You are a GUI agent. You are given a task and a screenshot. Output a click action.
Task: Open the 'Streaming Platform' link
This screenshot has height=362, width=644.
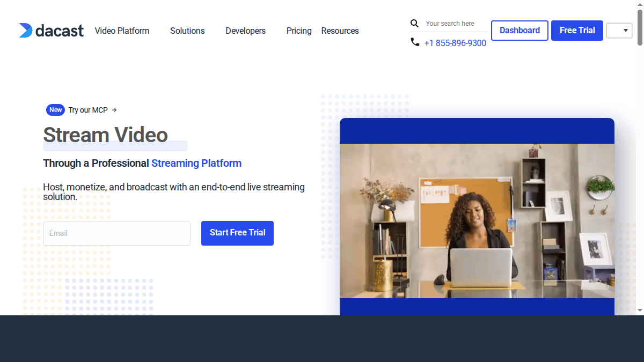tap(196, 163)
